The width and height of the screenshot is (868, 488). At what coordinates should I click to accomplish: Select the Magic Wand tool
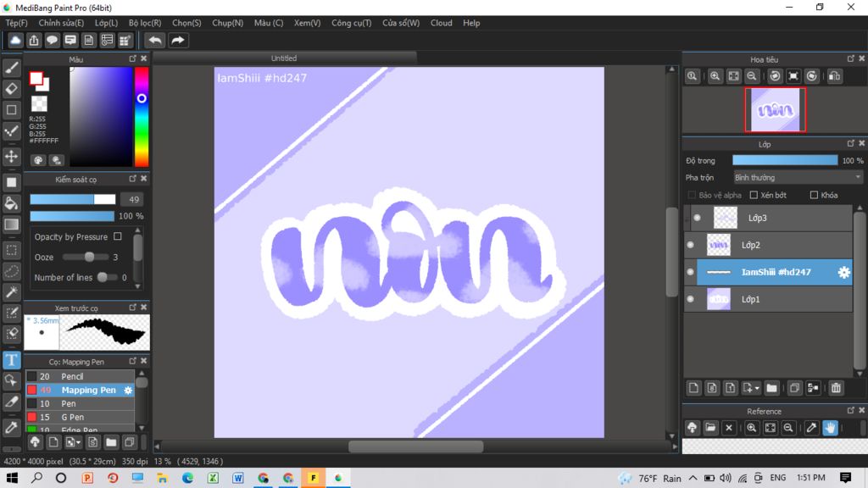(12, 292)
